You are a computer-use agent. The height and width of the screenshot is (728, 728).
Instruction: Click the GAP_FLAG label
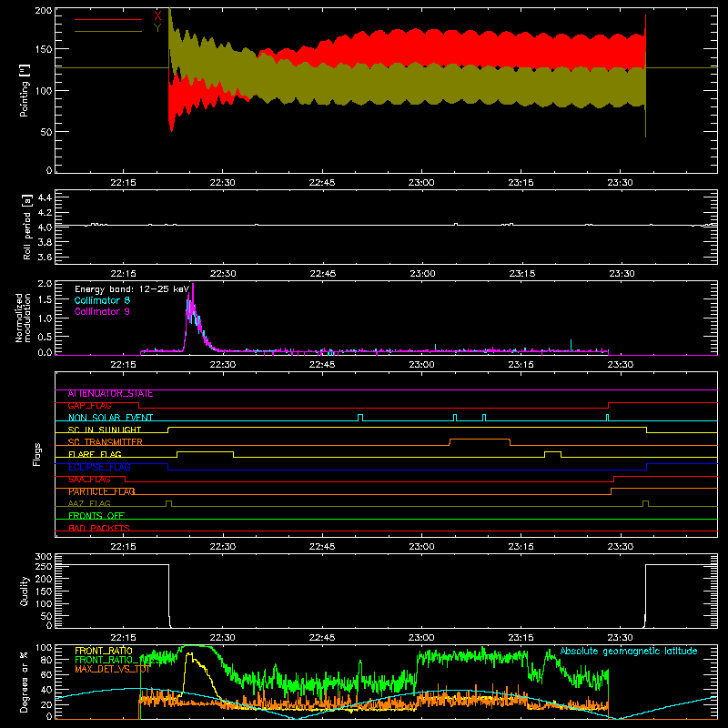coord(89,406)
